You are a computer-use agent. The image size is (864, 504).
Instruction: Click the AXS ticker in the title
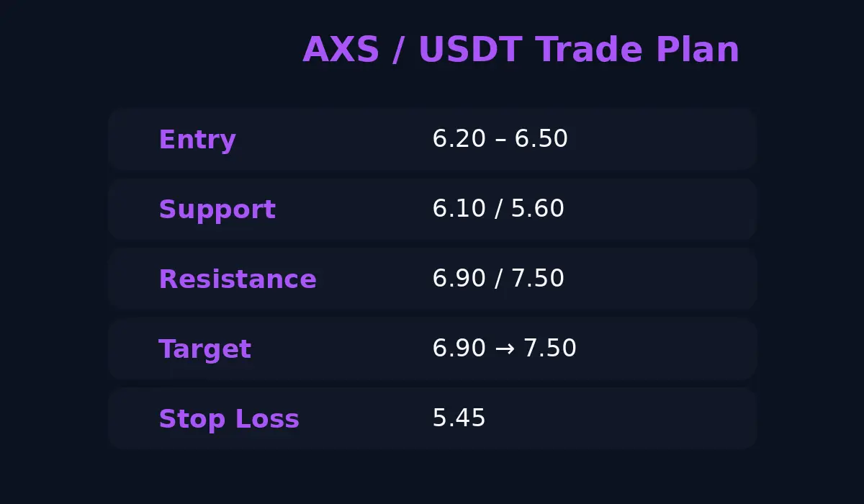[342, 50]
